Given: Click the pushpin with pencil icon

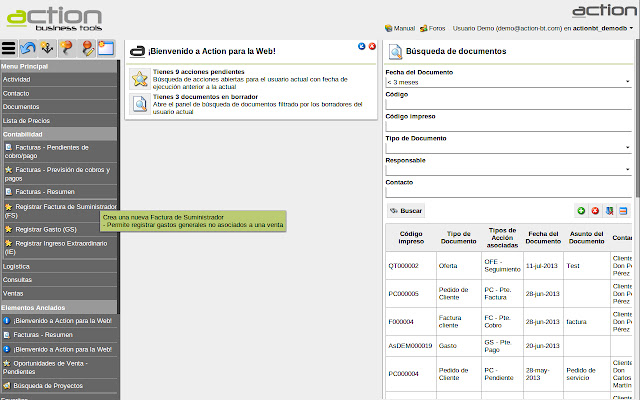Looking at the screenshot, I should (87, 49).
